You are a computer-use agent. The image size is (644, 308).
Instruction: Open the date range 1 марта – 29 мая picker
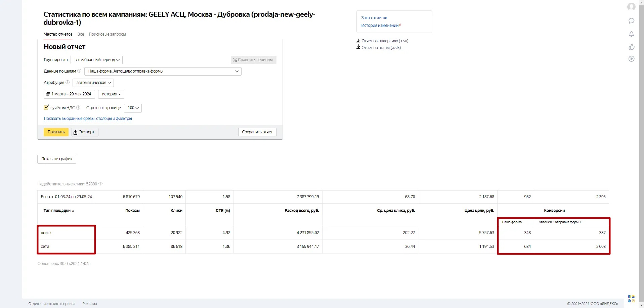point(69,94)
